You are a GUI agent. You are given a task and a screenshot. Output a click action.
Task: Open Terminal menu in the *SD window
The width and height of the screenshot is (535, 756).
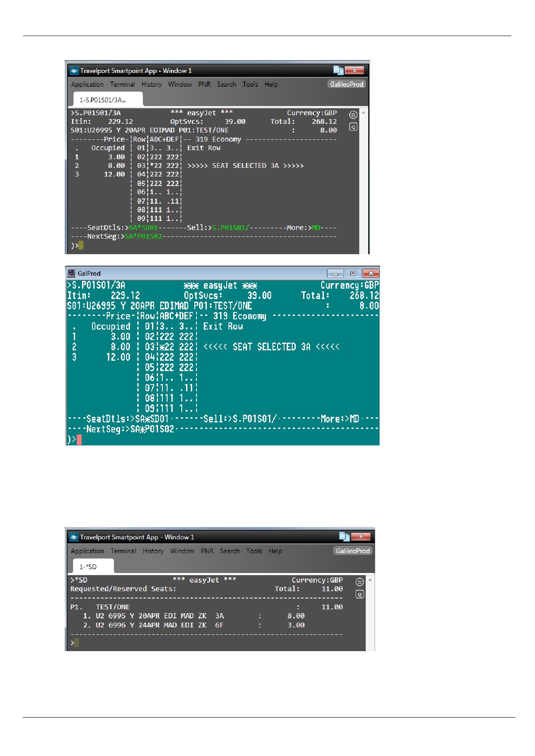point(123,551)
